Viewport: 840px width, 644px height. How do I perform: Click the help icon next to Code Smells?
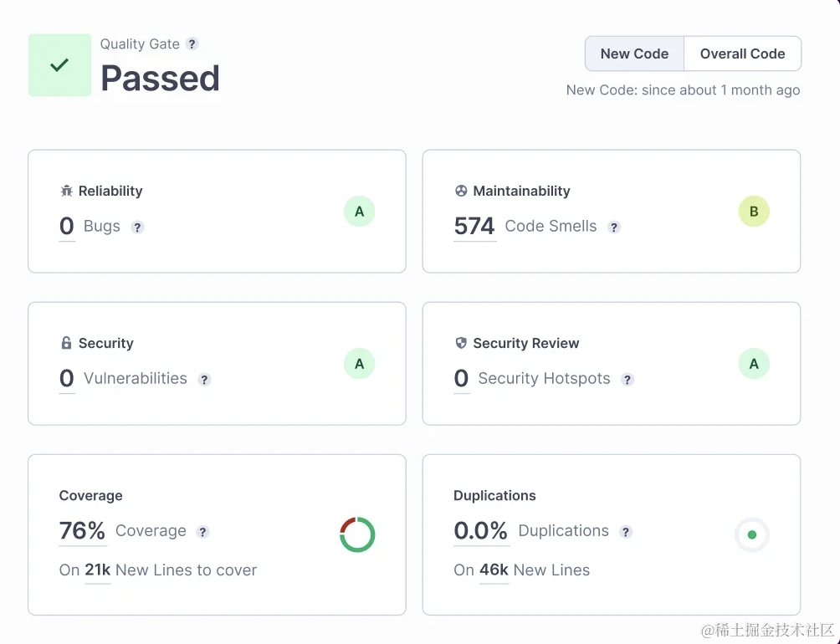(614, 227)
